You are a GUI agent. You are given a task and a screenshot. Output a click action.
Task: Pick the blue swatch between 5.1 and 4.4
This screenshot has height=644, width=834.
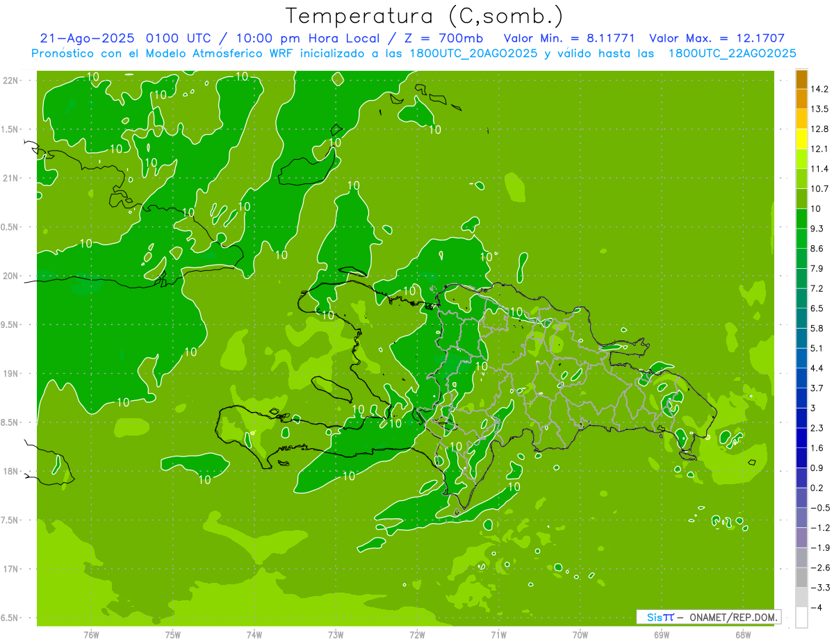pyautogui.click(x=801, y=358)
